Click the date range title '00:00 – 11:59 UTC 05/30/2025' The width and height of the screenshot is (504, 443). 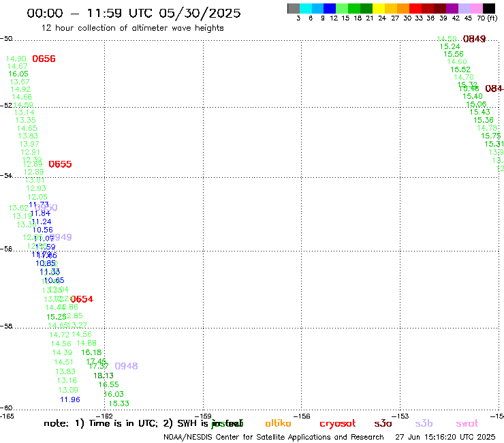133,13
